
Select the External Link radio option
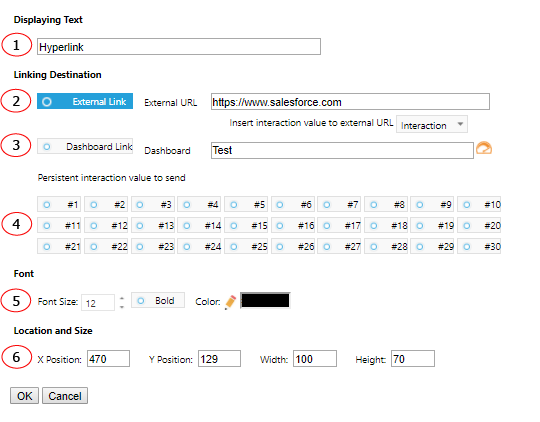(85, 101)
